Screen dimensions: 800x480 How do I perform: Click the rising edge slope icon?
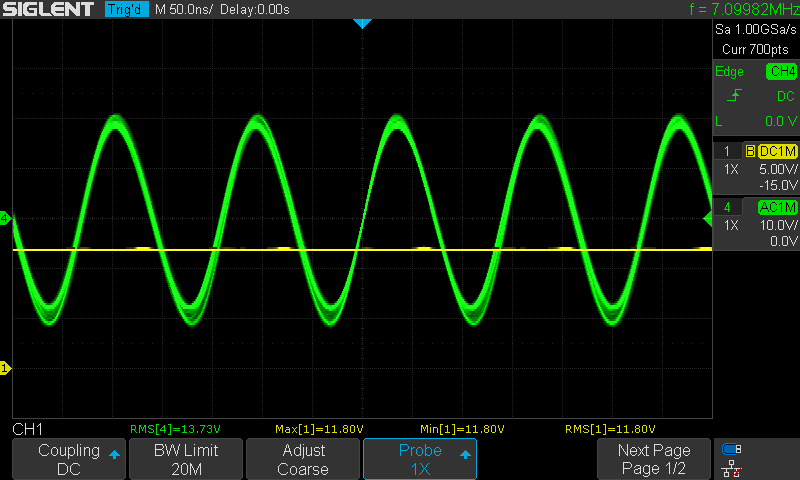tap(734, 95)
